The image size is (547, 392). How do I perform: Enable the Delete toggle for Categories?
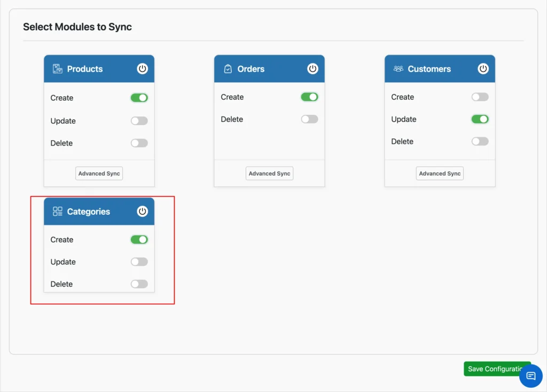coord(139,284)
